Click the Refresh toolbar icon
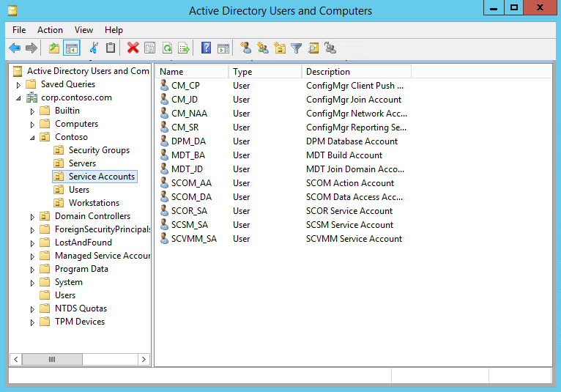561x392 pixels. point(167,48)
